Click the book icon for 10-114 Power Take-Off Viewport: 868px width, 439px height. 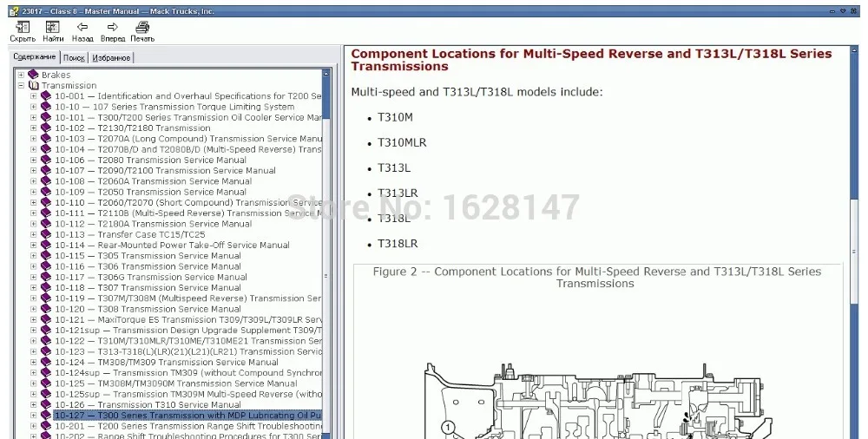pyautogui.click(x=46, y=245)
